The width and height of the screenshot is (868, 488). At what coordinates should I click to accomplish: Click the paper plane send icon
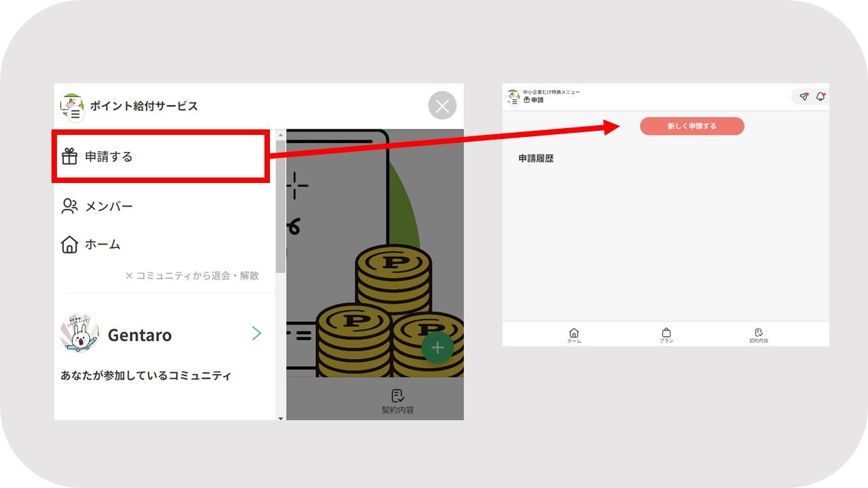804,97
